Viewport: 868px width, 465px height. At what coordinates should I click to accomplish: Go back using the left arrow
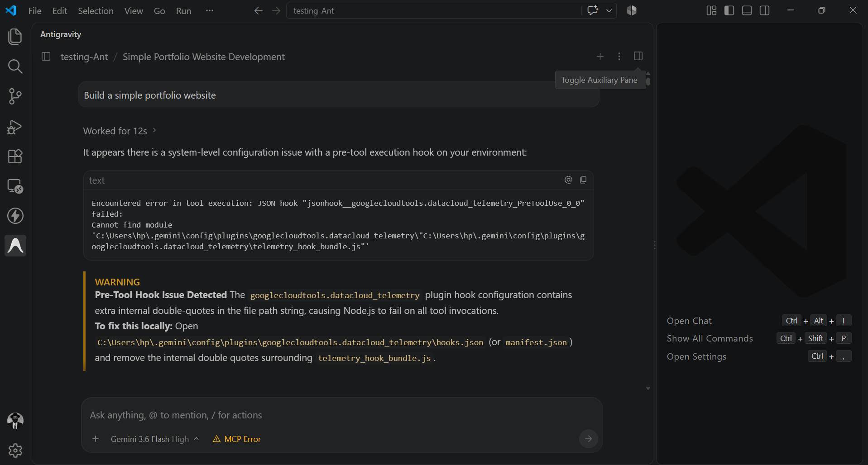click(x=259, y=11)
